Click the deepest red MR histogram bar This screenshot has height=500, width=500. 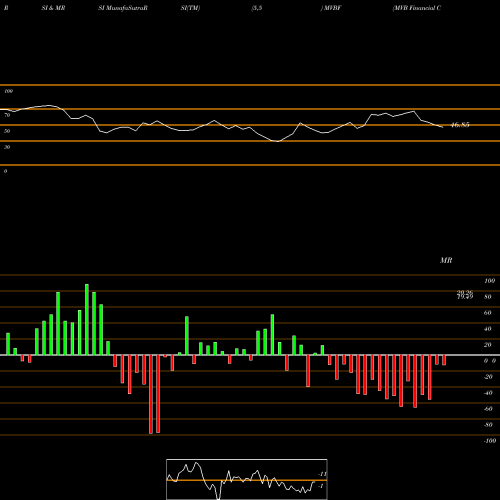click(x=151, y=394)
